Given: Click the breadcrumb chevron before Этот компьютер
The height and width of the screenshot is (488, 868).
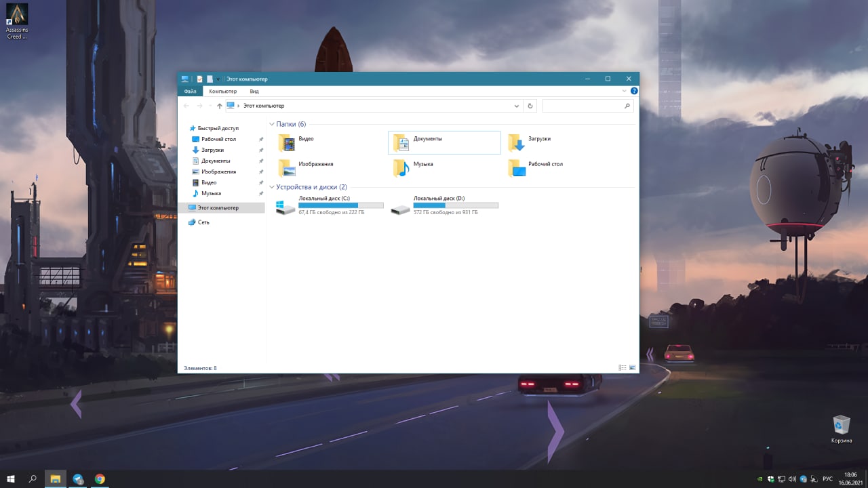Looking at the screenshot, I should coord(238,106).
